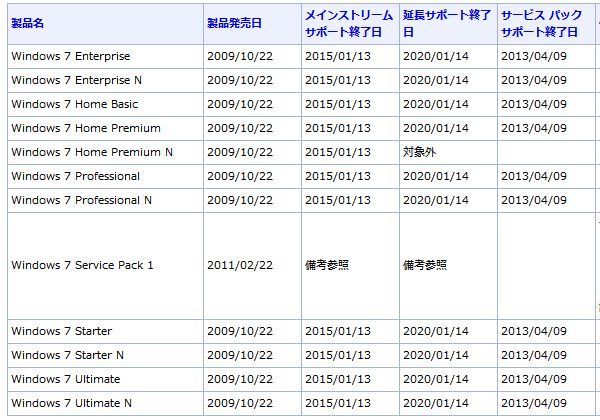Image resolution: width=600 pixels, height=420 pixels.
Task: Click Windows 7 Enterprise mainstream date 2015/01/13
Action: (338, 56)
